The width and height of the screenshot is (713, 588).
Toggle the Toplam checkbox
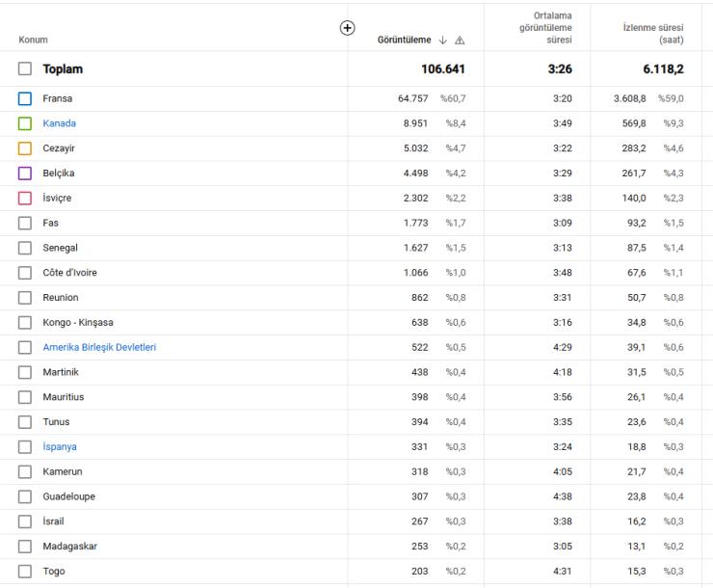[25, 68]
